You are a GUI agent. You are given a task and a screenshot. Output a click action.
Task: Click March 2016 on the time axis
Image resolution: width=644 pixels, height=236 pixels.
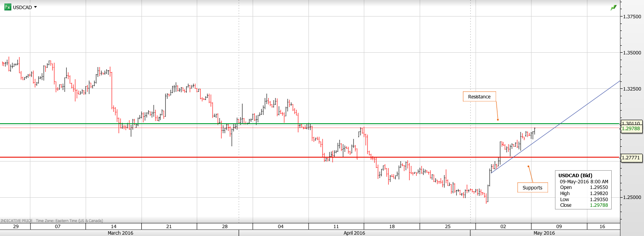[120, 233]
